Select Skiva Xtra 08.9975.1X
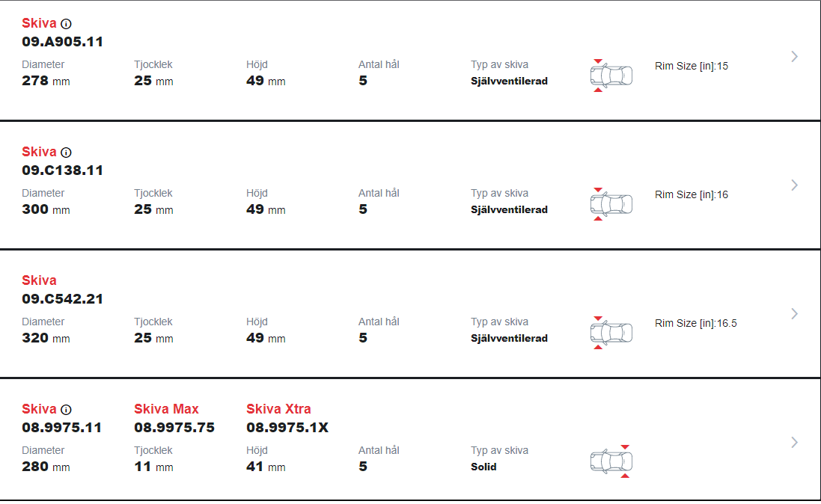The image size is (821, 504). click(287, 419)
